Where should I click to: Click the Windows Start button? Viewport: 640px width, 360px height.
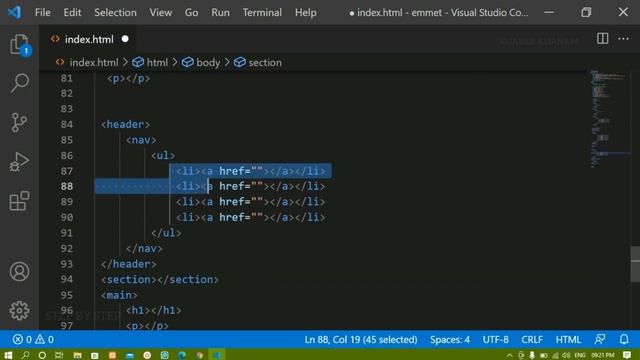click(x=8, y=355)
